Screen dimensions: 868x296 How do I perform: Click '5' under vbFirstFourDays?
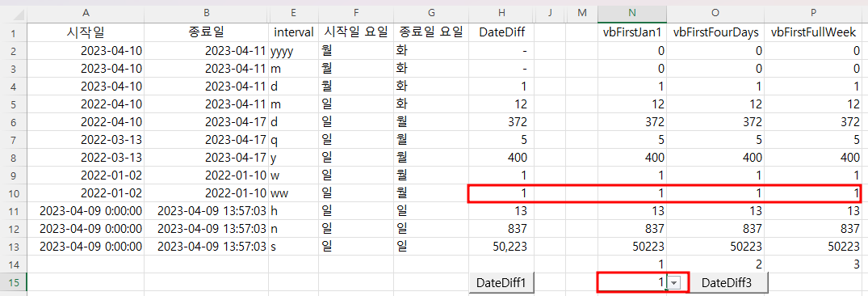point(715,140)
